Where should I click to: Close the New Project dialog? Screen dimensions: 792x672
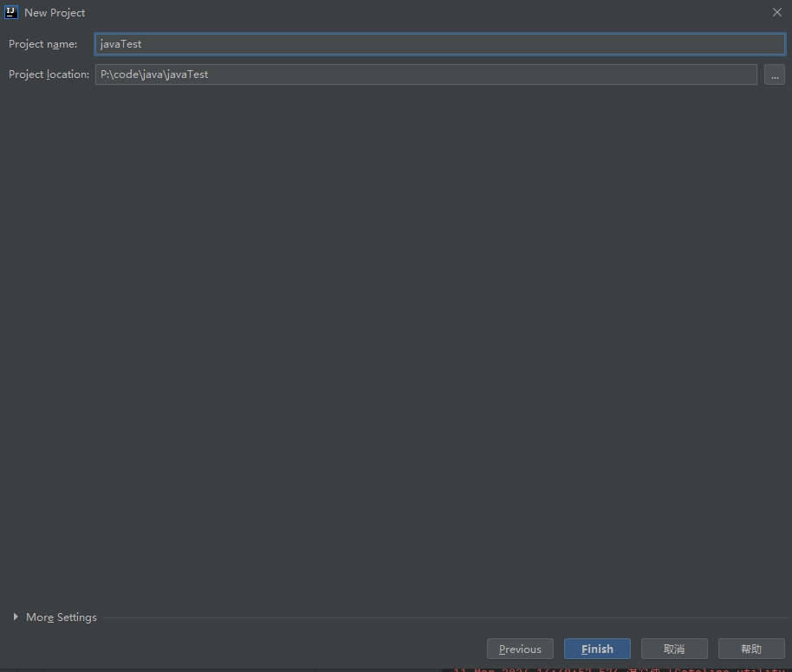tap(777, 12)
